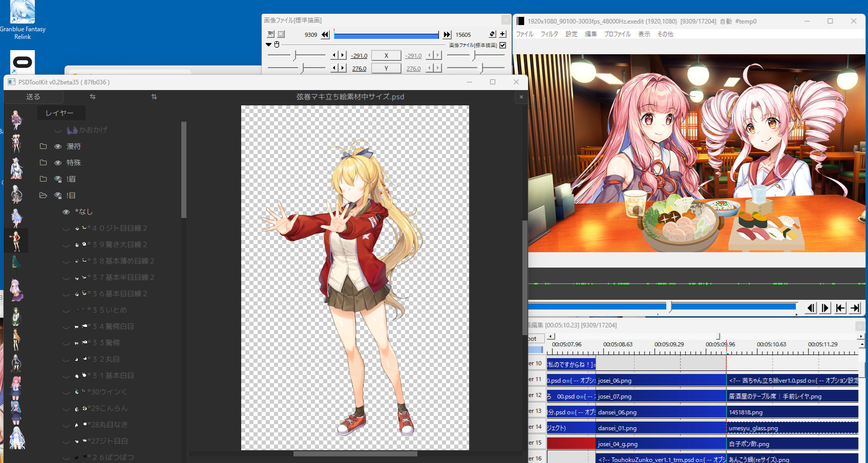Click the AviUtl main seek bar handle
868x463 pixels.
[x=669, y=306]
